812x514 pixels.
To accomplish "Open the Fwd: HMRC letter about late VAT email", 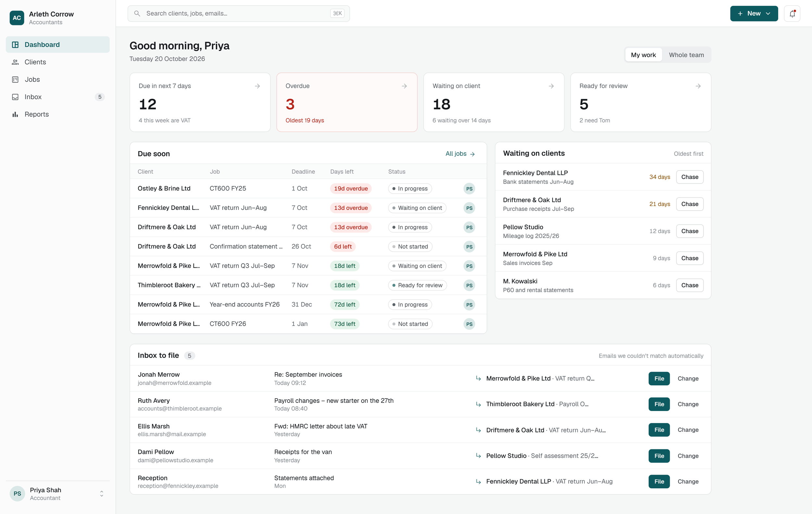I will tap(320, 426).
